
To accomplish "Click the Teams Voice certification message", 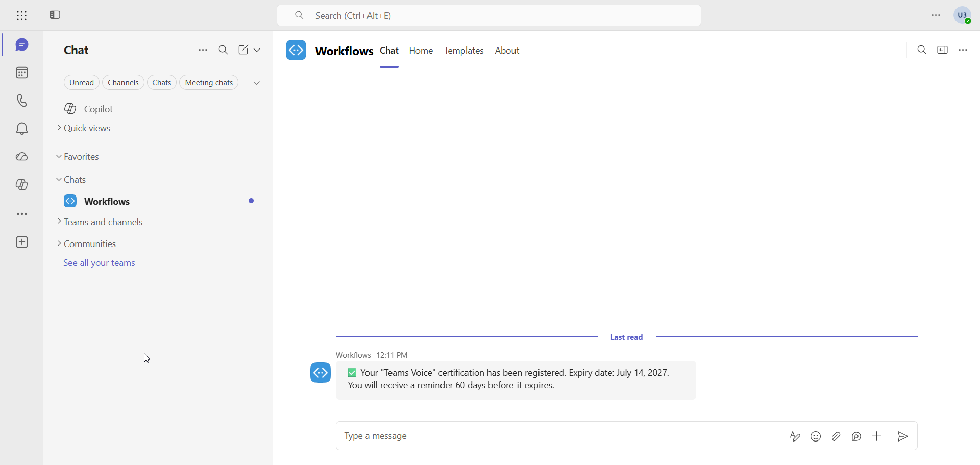I will point(516,380).
